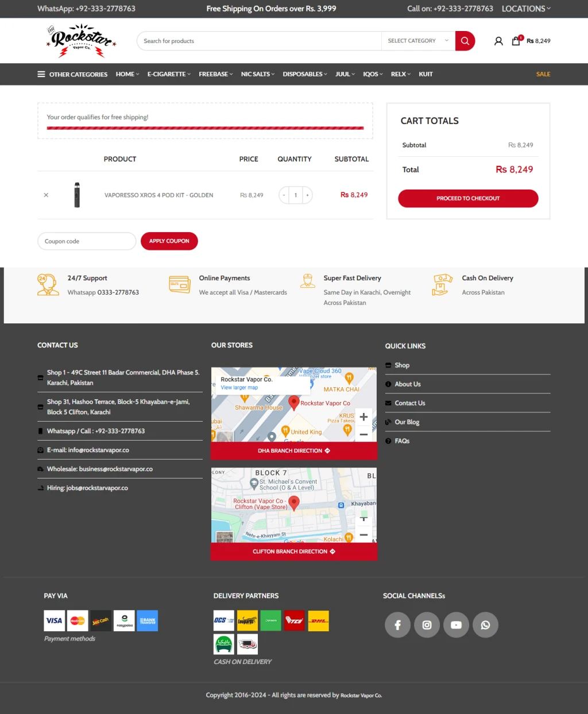Viewport: 588px width, 714px height.
Task: Click the TCS delivery partner logo
Action: click(294, 620)
